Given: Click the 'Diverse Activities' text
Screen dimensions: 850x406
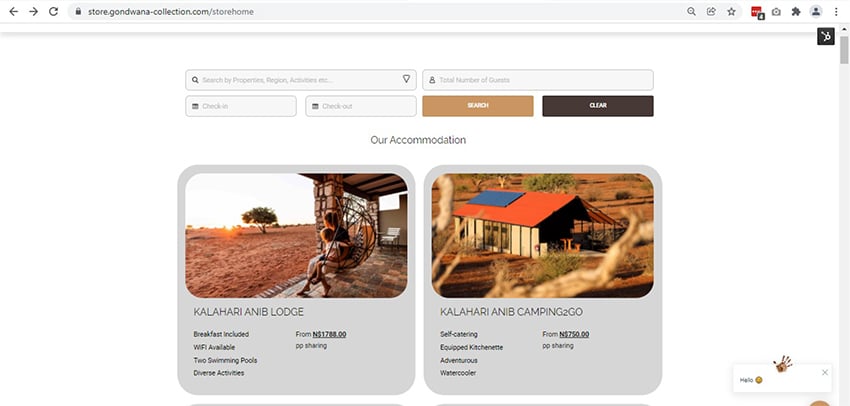Looking at the screenshot, I should pyautogui.click(x=219, y=373).
